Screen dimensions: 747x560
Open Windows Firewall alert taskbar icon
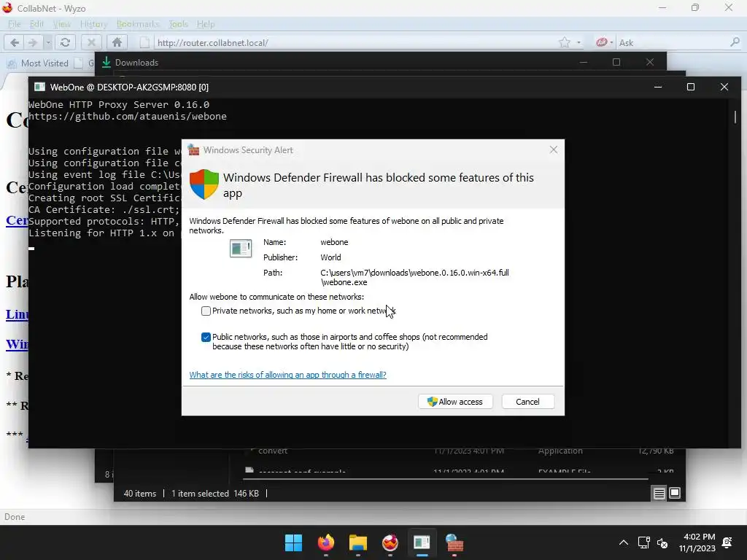(454, 542)
